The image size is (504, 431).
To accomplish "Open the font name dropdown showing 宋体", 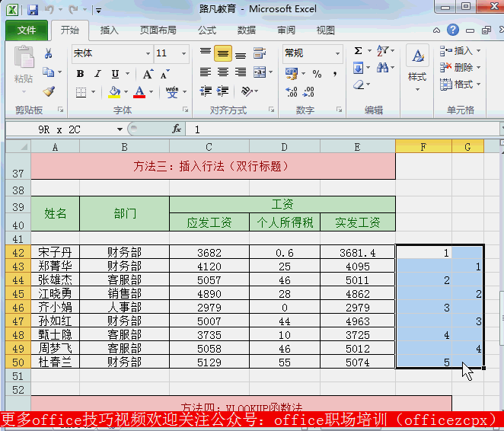I will click(x=111, y=53).
